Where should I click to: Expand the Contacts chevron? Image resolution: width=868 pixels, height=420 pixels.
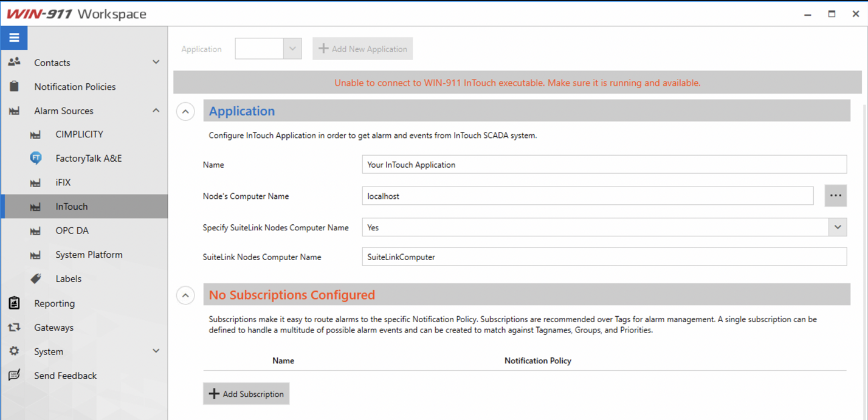pos(156,62)
